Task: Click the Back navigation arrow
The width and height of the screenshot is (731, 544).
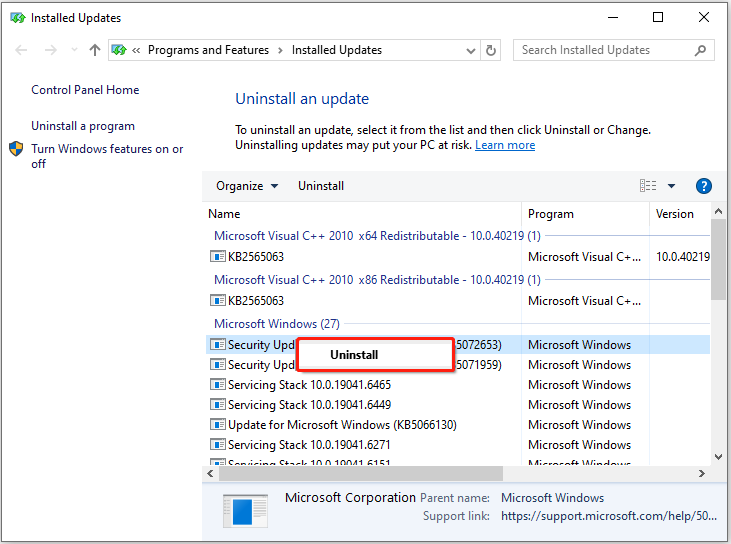Action: 21,50
